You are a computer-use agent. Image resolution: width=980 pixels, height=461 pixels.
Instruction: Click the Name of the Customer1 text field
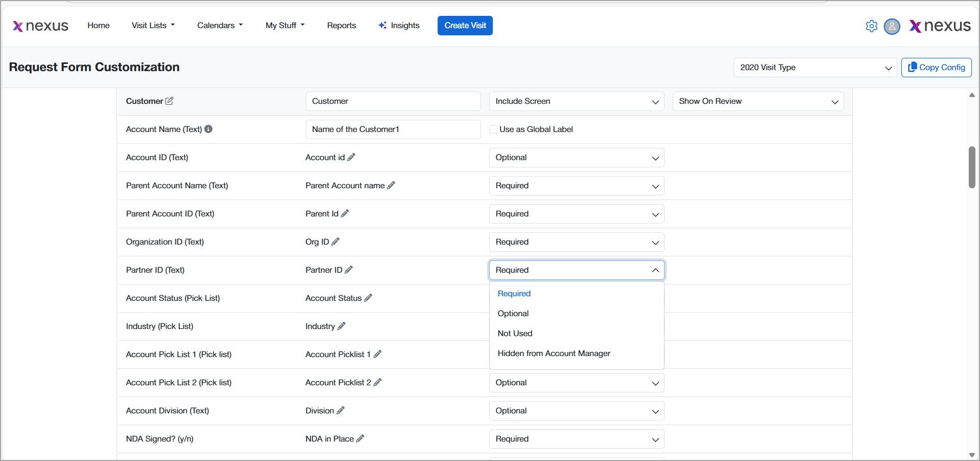pyautogui.click(x=393, y=129)
